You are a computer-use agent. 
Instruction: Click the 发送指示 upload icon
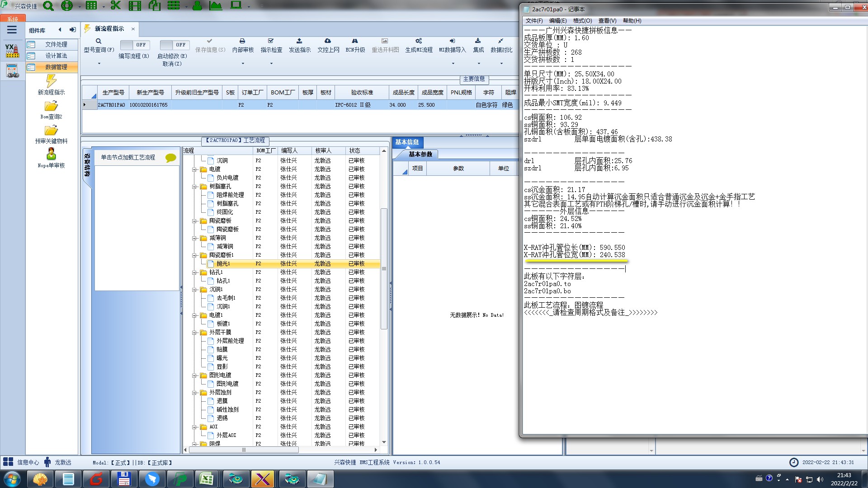point(299,41)
